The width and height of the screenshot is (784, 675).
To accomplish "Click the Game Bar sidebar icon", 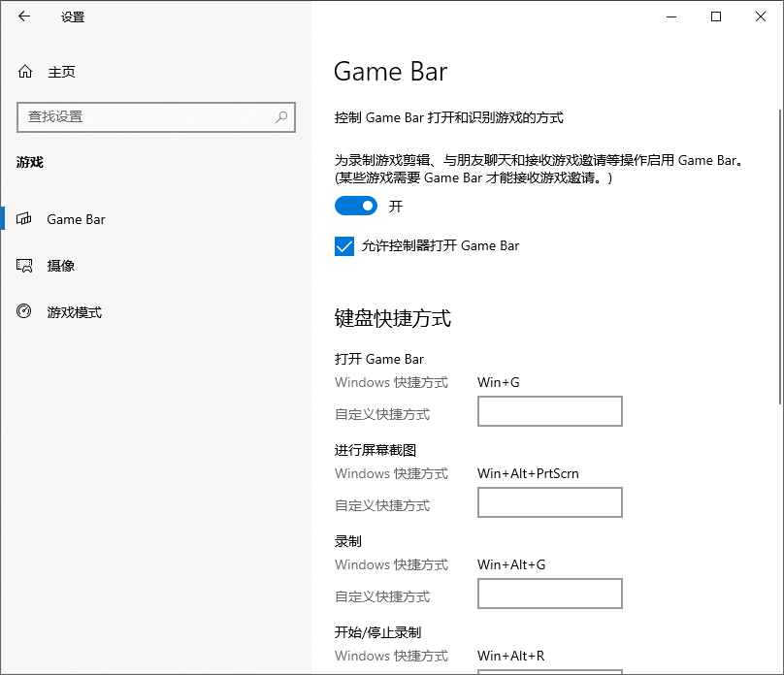I will click(x=24, y=219).
